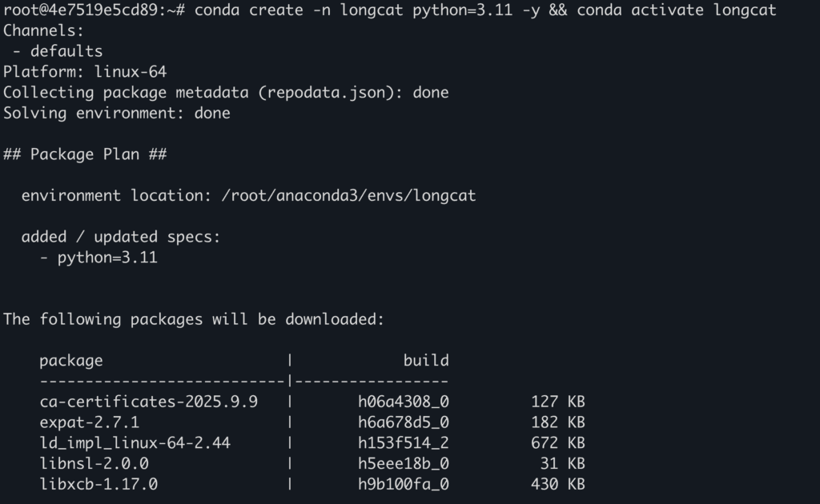Click the 'Solving environment: done' line
820x504 pixels.
[117, 113]
